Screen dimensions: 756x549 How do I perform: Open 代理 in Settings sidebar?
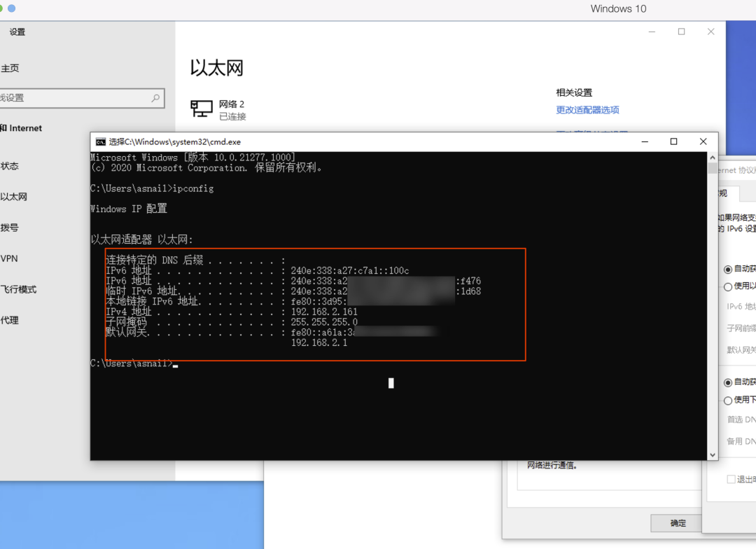(9, 320)
